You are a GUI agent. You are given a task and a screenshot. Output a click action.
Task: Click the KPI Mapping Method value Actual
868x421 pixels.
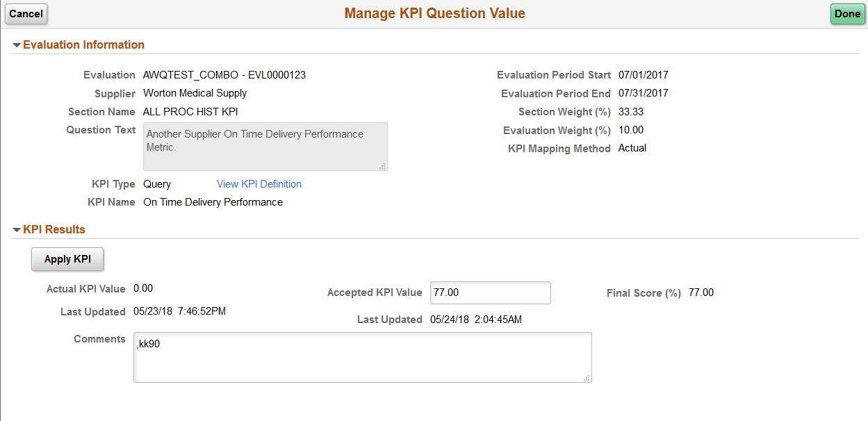coord(632,148)
